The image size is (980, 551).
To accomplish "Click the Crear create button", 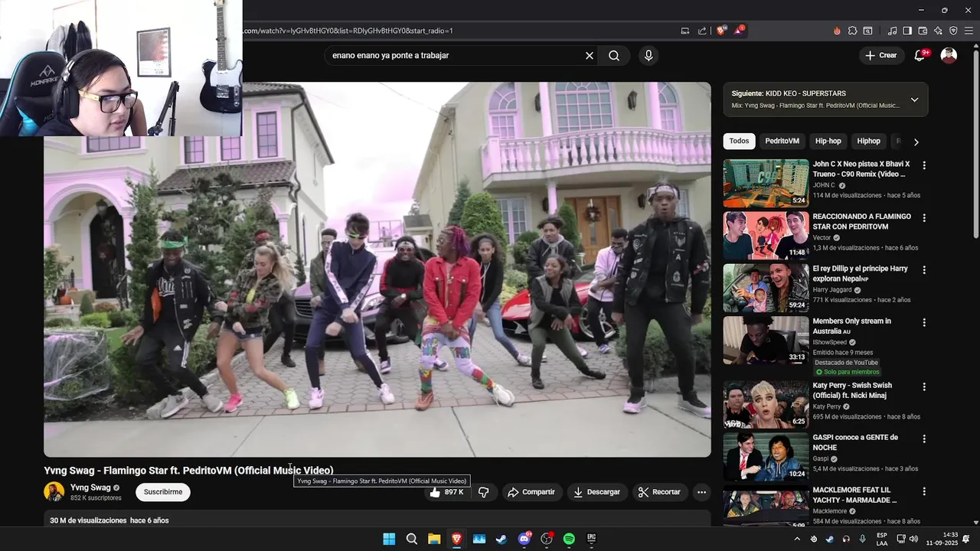I will [x=881, y=55].
